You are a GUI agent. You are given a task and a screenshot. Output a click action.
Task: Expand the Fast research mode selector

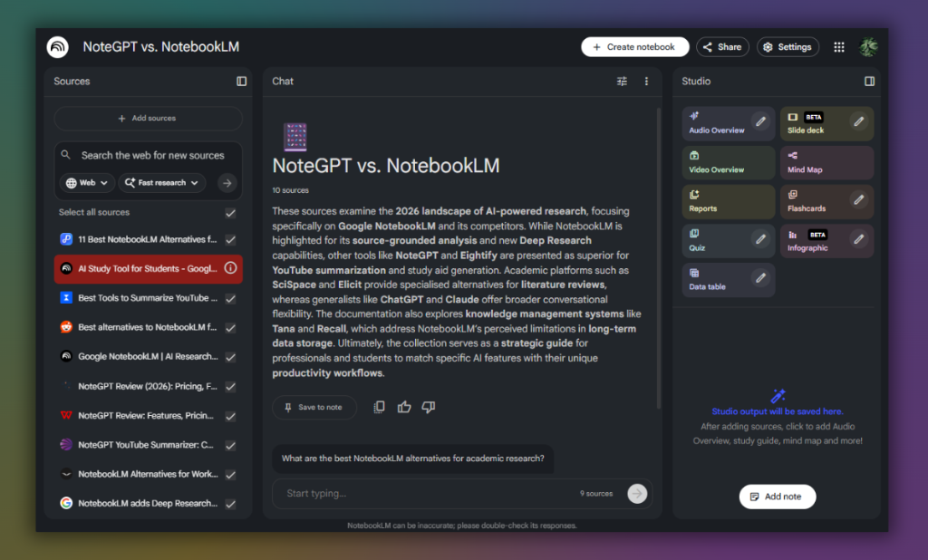coord(161,182)
